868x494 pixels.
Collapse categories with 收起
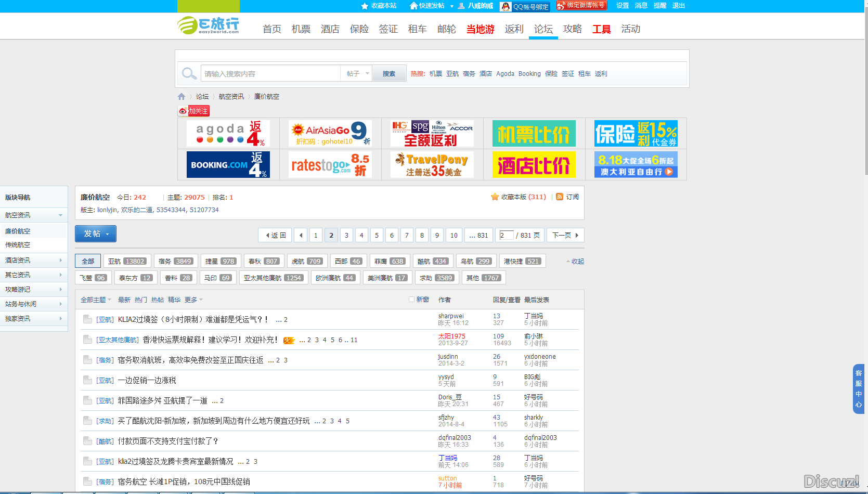point(575,261)
